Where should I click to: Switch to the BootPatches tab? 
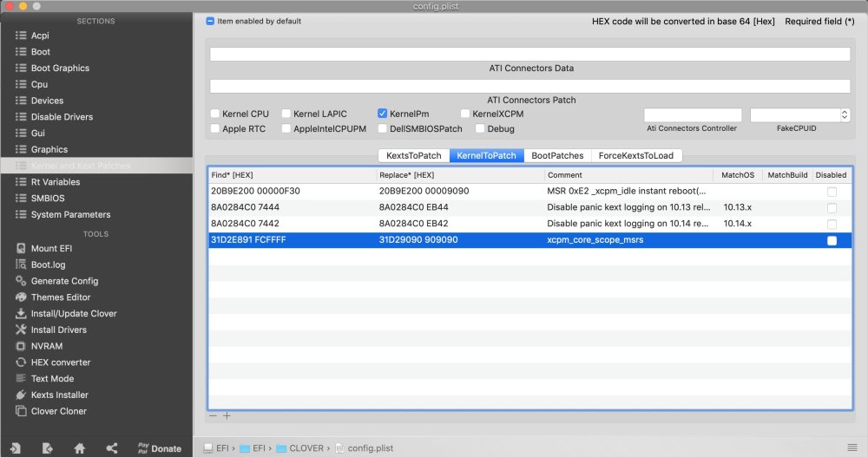pyautogui.click(x=557, y=156)
